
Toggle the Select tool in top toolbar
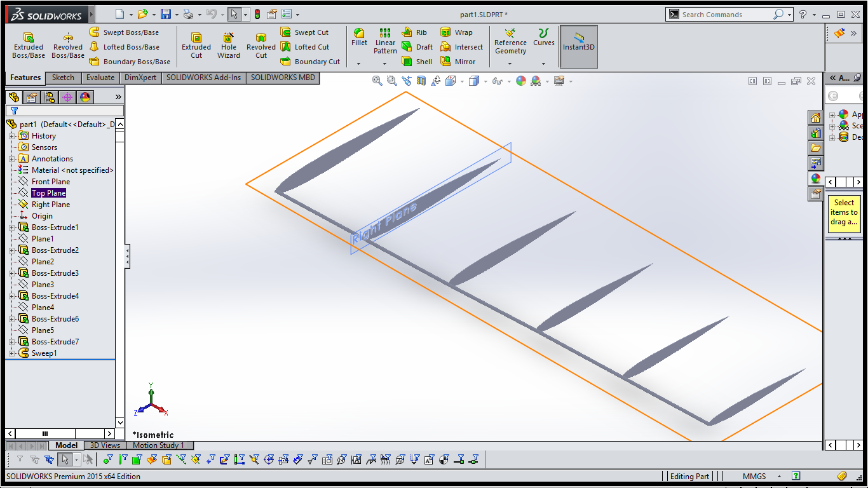point(234,14)
